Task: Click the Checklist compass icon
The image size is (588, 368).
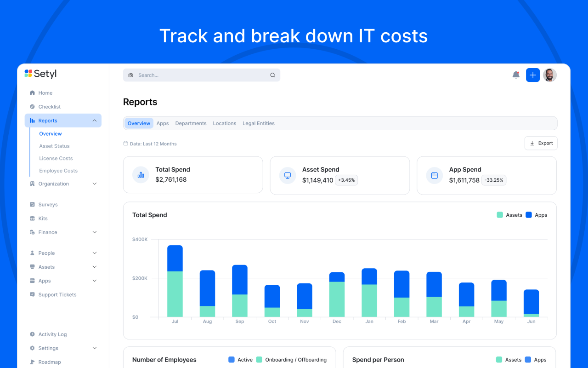Action: [x=32, y=107]
